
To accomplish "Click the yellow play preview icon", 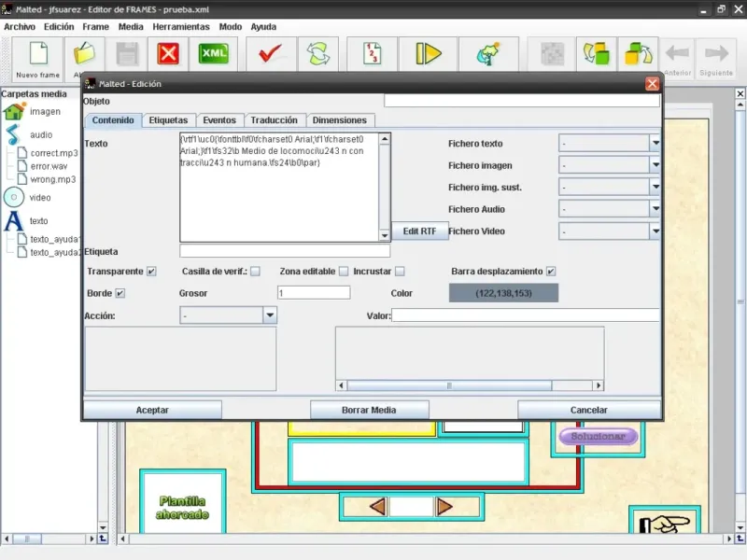I will point(428,53).
